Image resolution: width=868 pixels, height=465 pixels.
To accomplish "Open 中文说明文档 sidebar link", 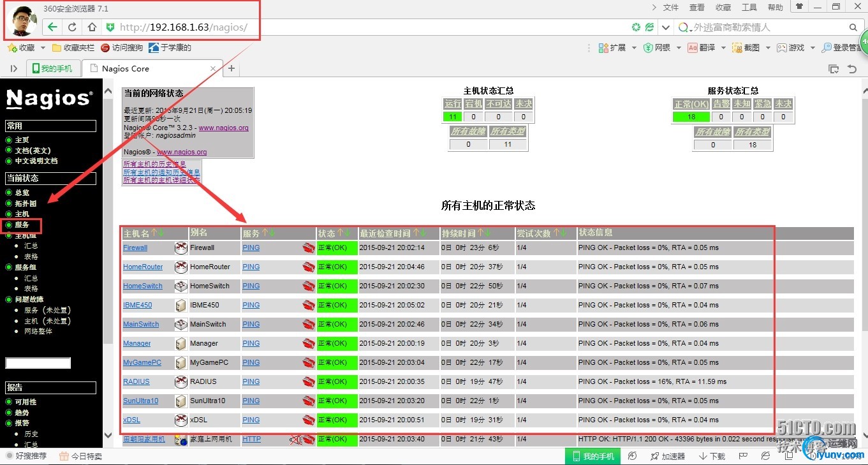I will 36,161.
